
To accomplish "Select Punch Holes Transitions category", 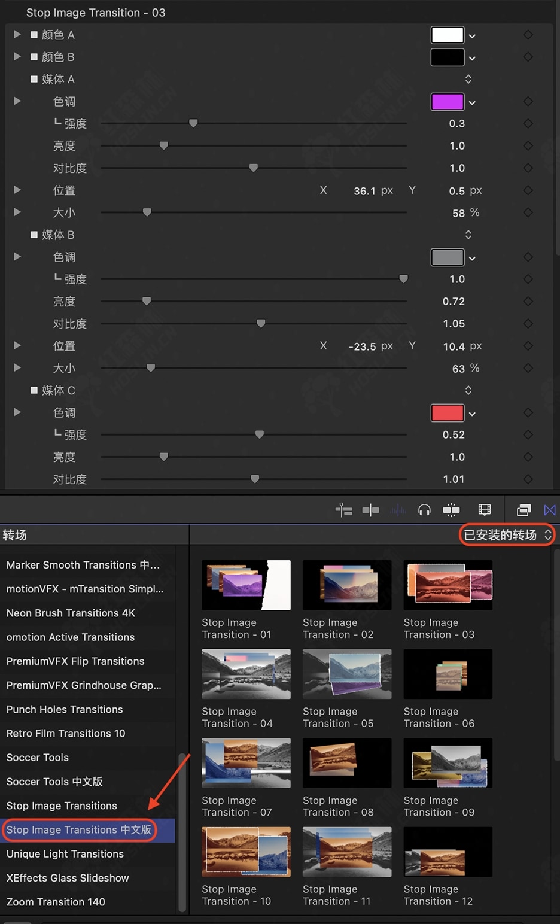I will (x=65, y=709).
